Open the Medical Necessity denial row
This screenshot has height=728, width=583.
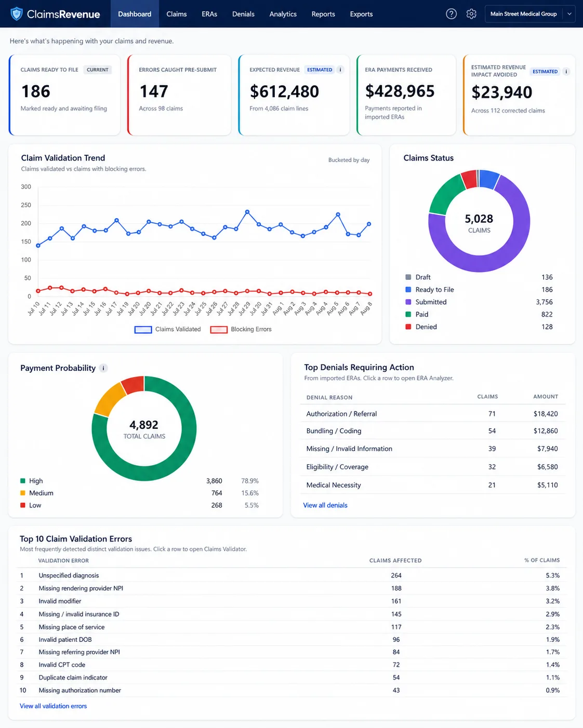(433, 485)
